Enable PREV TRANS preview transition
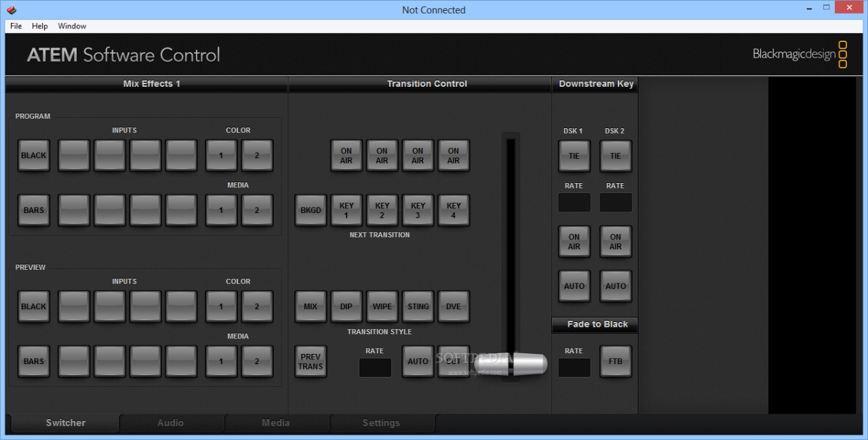 point(311,361)
